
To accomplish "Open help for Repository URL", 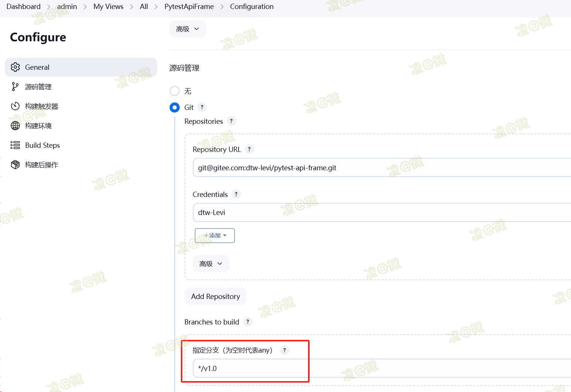I will [249, 149].
